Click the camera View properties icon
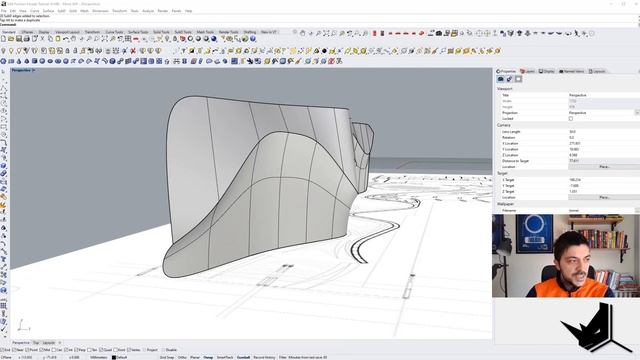Viewport: 640px width, 360px height. [501, 79]
